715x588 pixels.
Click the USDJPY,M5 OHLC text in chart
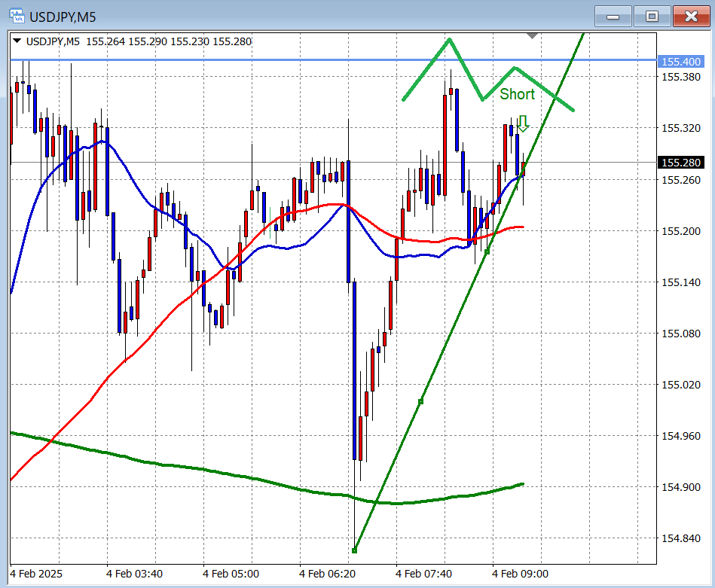139,41
